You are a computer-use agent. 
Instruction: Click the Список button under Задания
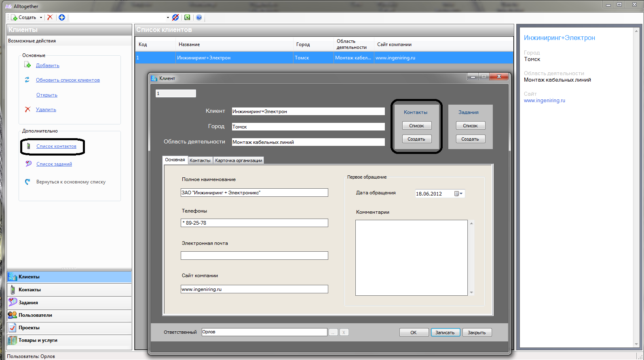471,126
